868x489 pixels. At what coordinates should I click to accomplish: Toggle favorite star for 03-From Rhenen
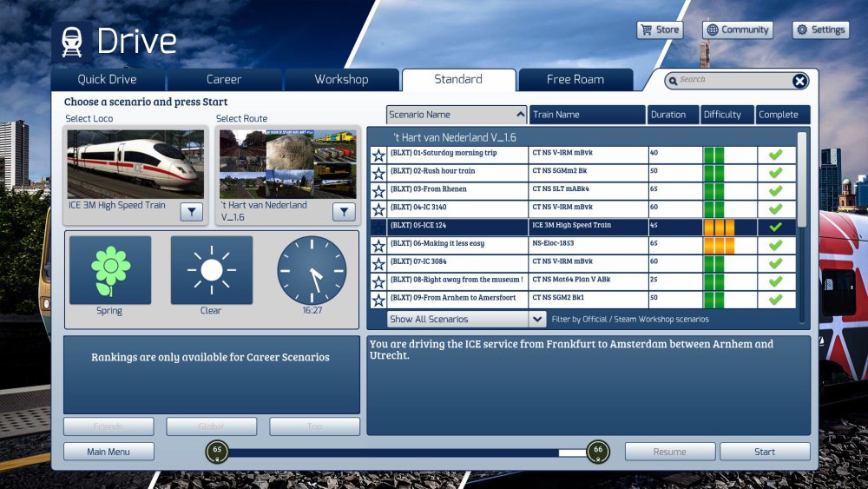pos(378,192)
